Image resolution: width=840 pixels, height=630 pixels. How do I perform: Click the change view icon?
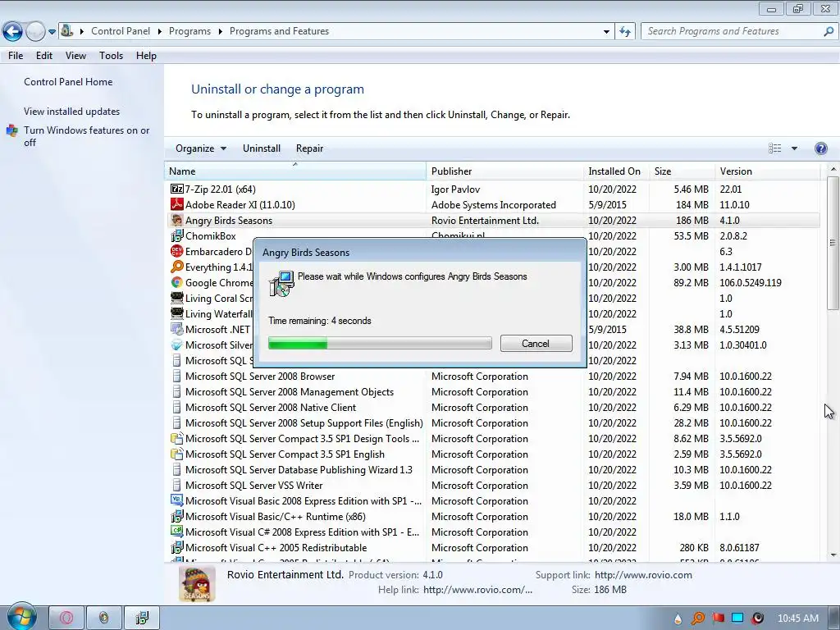[x=774, y=148]
